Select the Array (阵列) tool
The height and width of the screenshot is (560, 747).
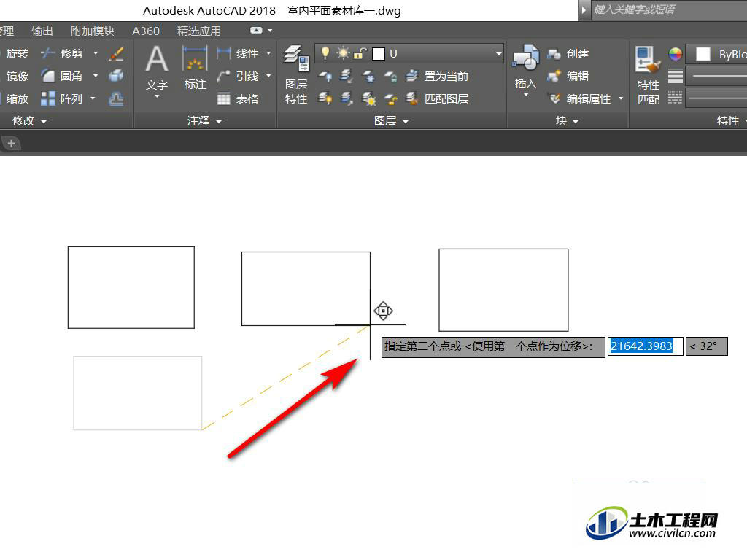click(x=62, y=99)
